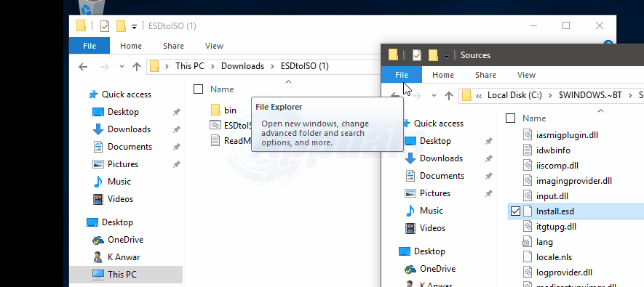Screen dimensions: 644x287
Task: Click Back arrow in ESDtoISO window
Action: 84,66
